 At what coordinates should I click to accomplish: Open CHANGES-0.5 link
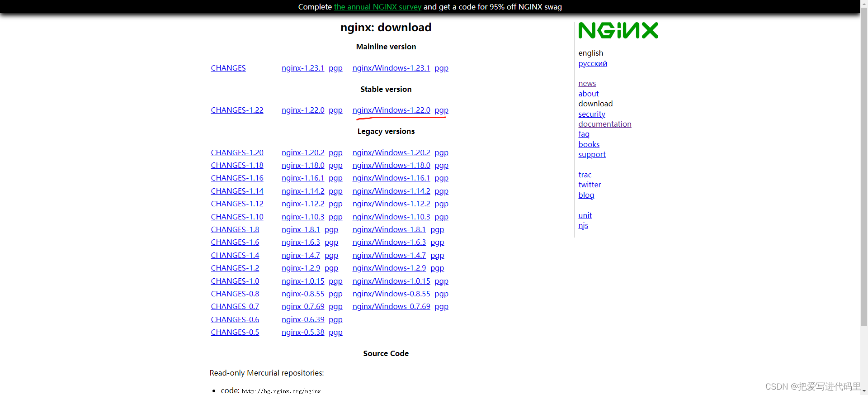[x=235, y=332]
